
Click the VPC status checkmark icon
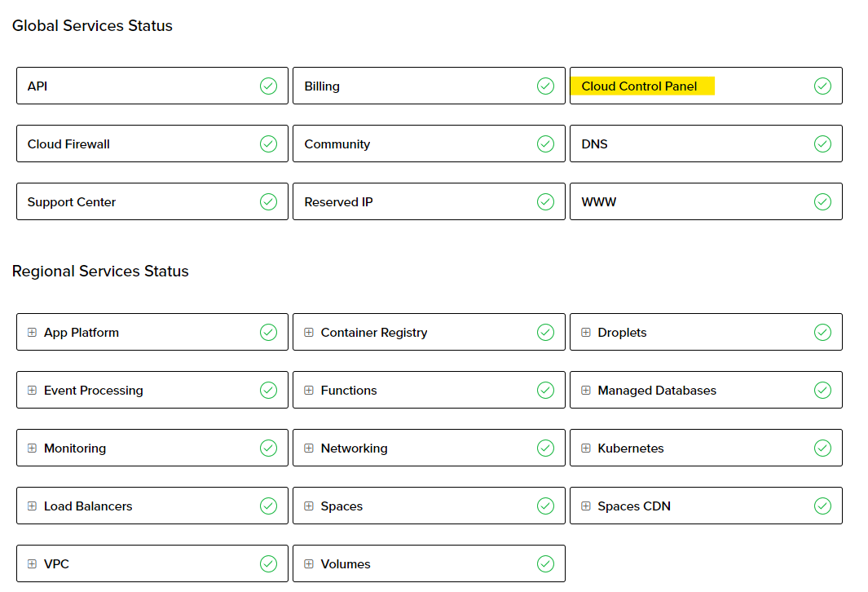(268, 563)
